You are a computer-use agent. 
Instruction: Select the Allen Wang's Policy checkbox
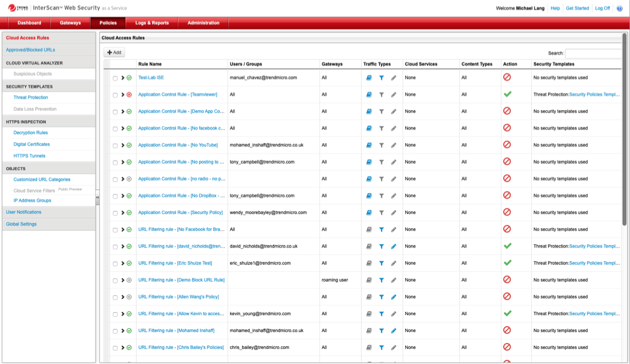point(115,297)
